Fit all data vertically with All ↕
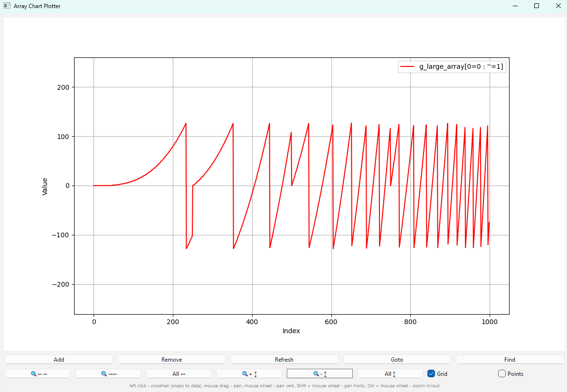Screen dimensions: 567x392 pyautogui.click(x=390, y=374)
